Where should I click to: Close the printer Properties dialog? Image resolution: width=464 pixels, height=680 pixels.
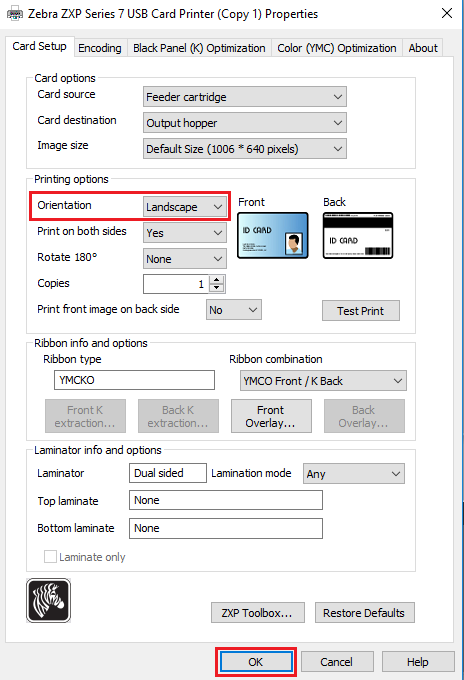[447, 13]
